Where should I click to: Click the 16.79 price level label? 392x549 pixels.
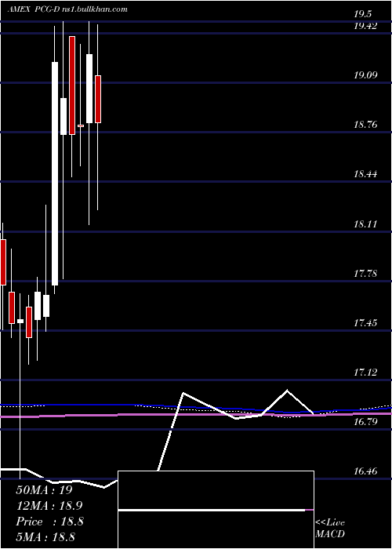coord(366,421)
